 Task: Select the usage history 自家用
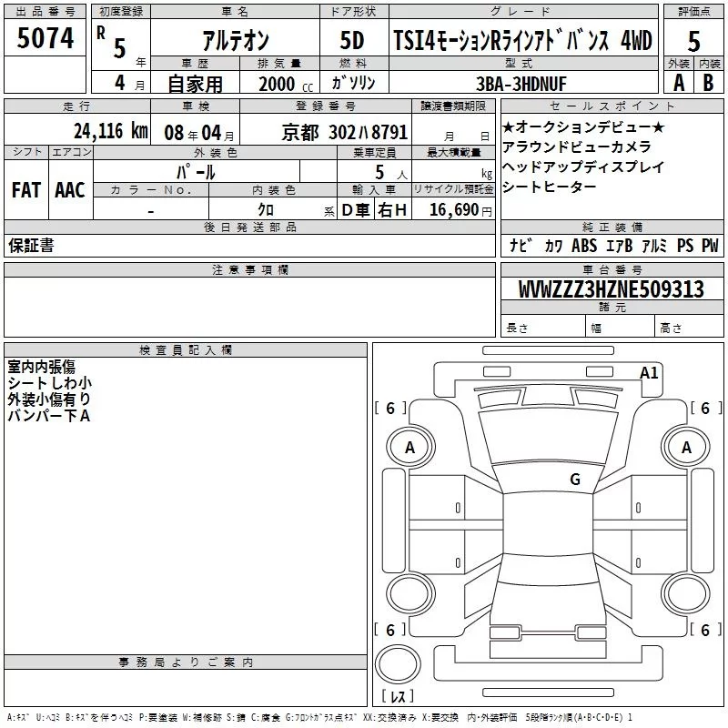[195, 84]
